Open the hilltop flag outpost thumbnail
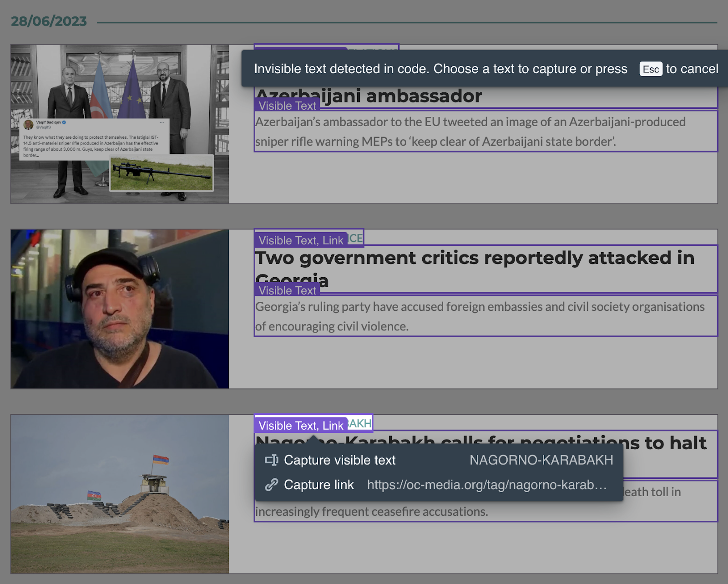 120,494
